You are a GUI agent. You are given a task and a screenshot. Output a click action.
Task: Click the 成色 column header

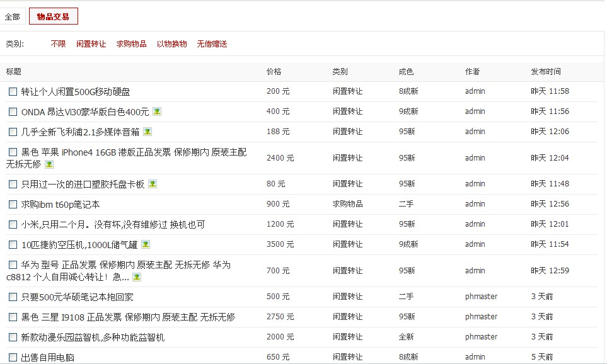point(406,72)
